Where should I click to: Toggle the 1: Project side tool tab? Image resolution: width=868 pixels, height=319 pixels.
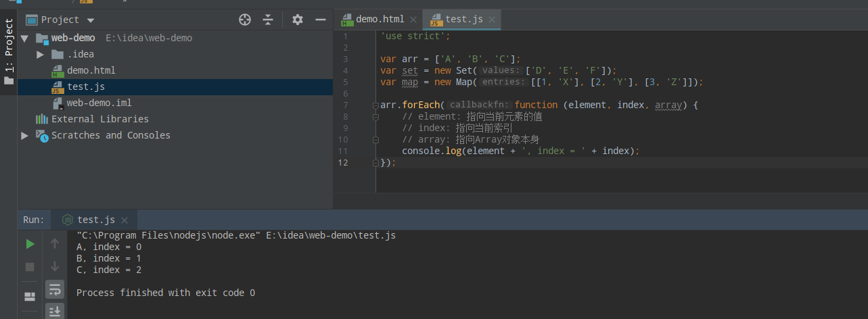click(x=9, y=52)
